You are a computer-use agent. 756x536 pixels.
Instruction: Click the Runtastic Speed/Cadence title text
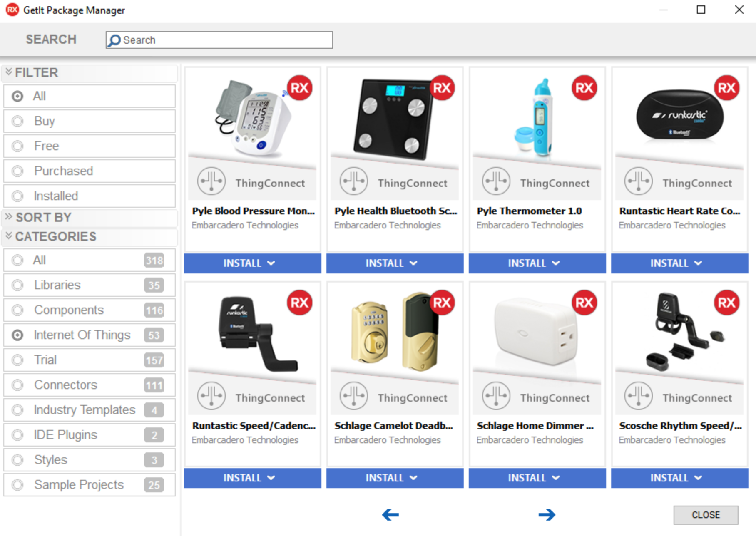(x=254, y=426)
